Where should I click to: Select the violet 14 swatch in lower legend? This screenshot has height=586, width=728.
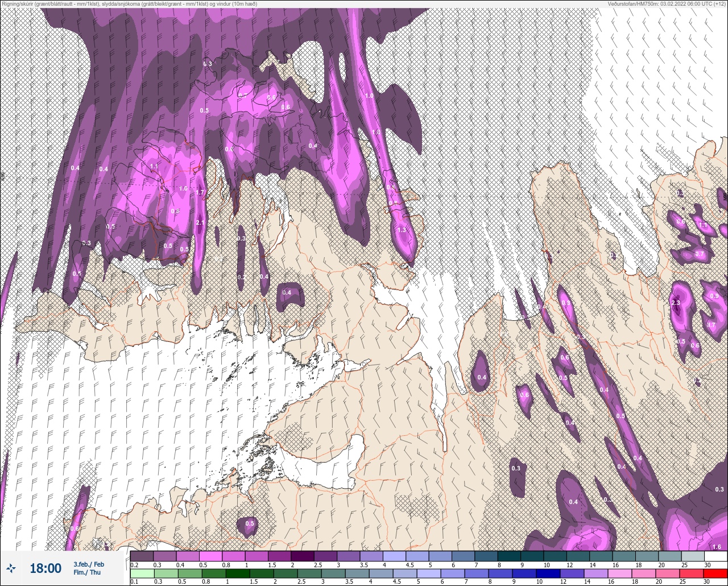click(596, 573)
